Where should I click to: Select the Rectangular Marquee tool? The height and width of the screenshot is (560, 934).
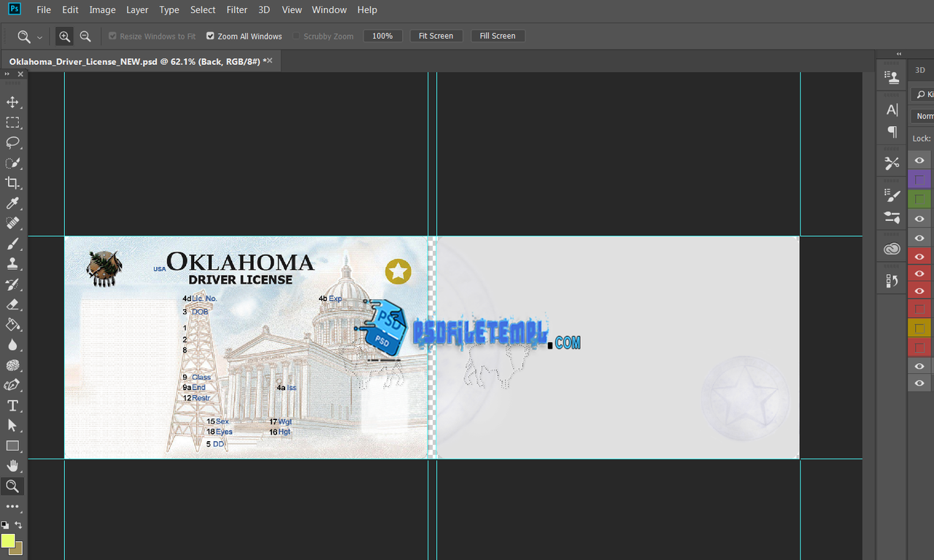[12, 122]
